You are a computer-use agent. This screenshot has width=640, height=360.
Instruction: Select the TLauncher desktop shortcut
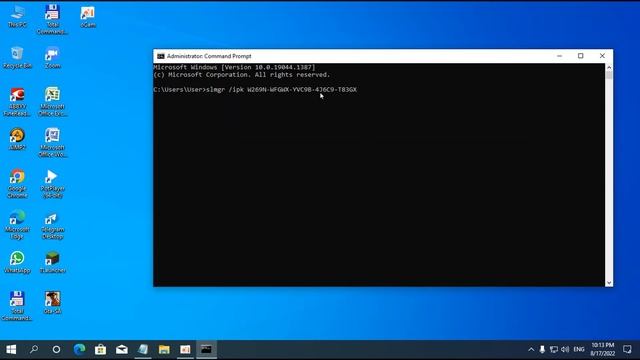[x=52, y=262]
